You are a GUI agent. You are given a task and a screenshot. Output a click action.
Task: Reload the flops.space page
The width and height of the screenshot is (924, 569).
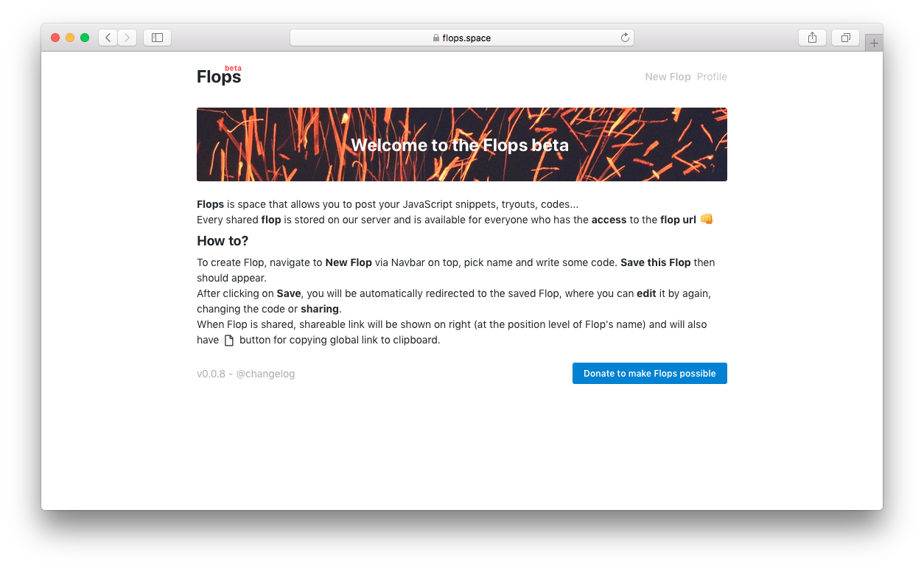(625, 38)
